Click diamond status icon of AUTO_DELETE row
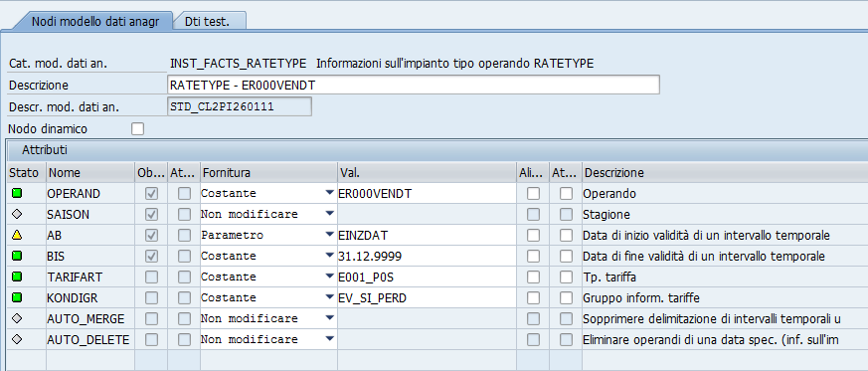Viewport: 868px width, 371px height. 17,339
